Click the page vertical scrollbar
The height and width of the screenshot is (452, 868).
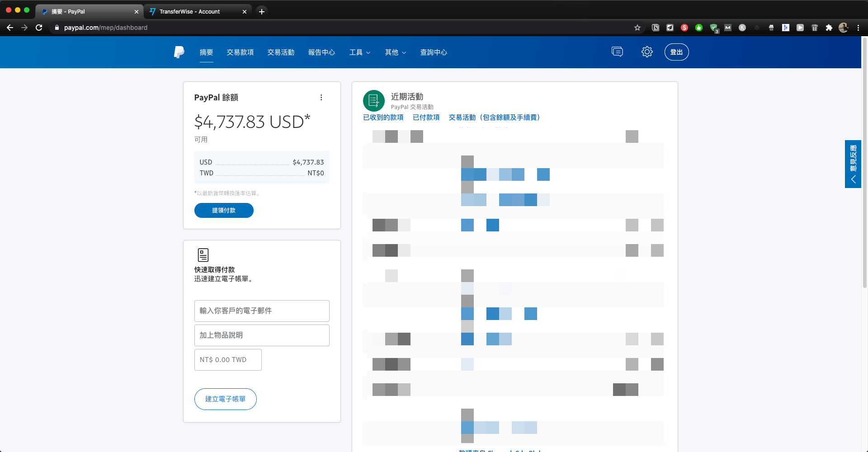(x=864, y=163)
